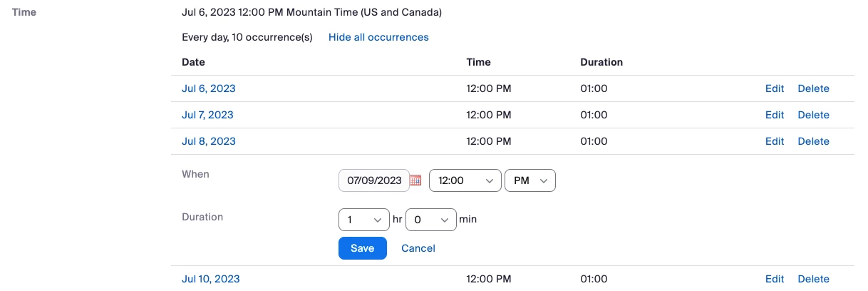This screenshot has width=868, height=291.
Task: Expand the duration minutes dropdown
Action: coord(430,220)
